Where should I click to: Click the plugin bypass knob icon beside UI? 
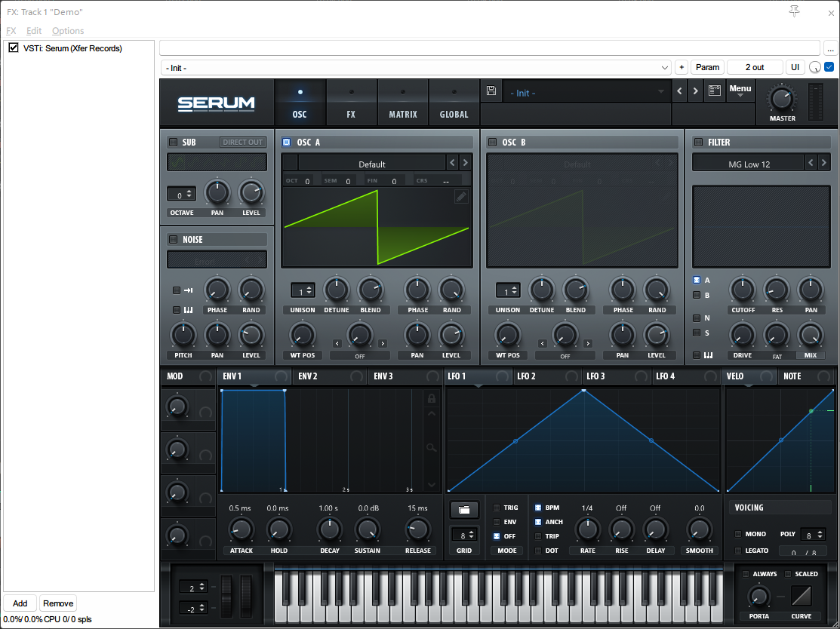point(815,67)
